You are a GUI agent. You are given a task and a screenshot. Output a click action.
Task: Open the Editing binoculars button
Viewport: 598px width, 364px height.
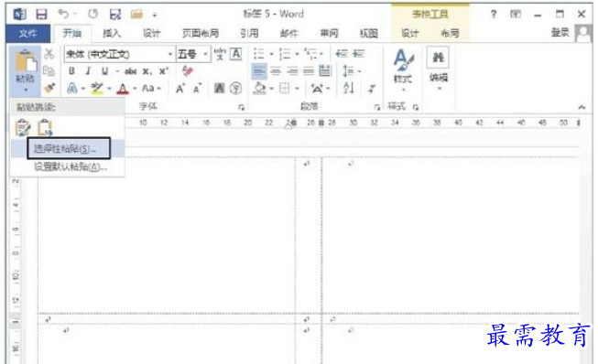439,69
